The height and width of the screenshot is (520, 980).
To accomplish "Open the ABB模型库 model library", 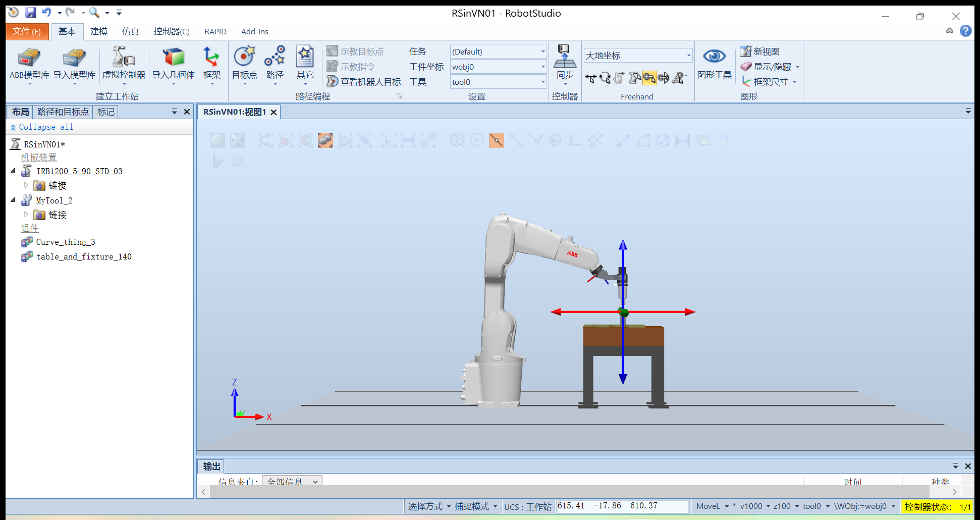I will 29,58.
